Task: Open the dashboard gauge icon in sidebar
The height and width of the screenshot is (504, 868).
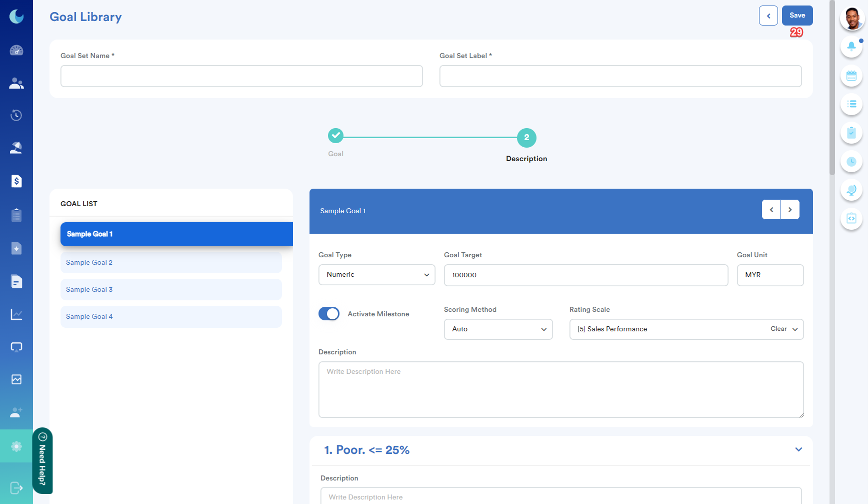Action: tap(16, 50)
